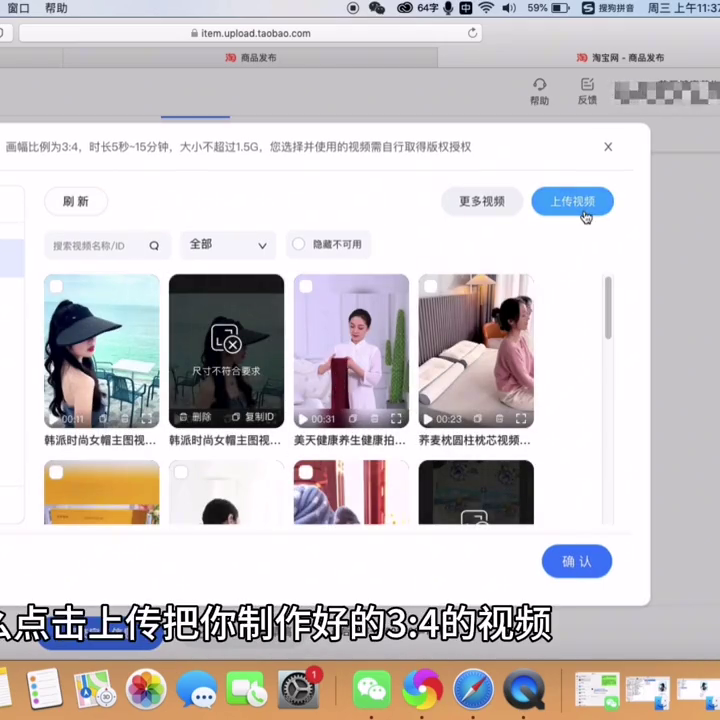The image size is (720, 720).
Task: Delete icon on 00:11 hat video
Action: point(124,418)
